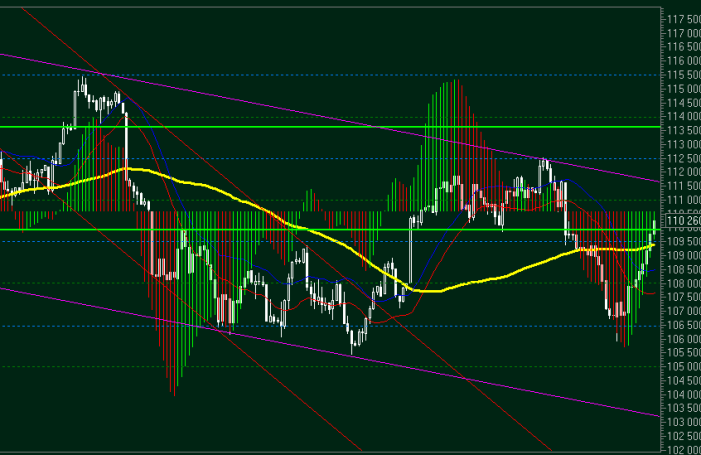Click the 113 000 price axis label
The width and height of the screenshot is (701, 455).
tap(684, 144)
